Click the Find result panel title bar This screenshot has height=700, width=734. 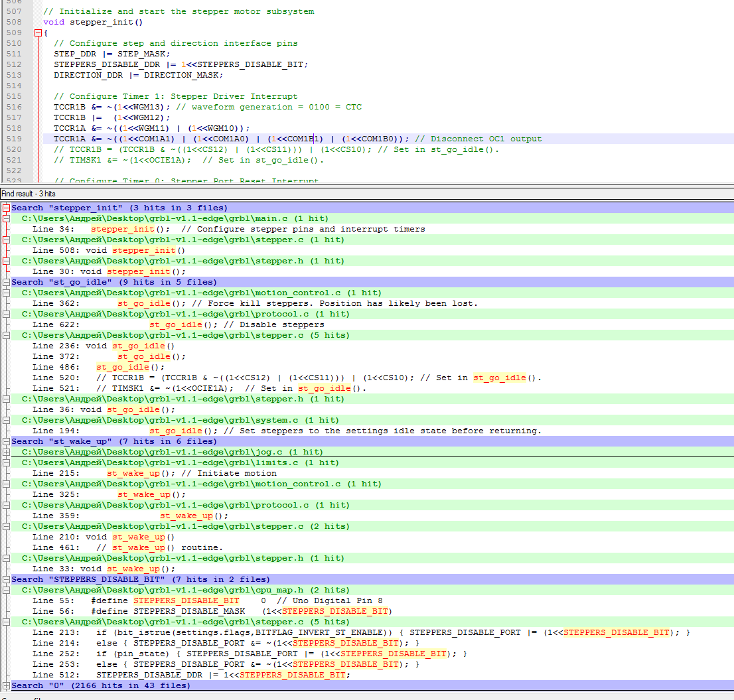tap(367, 194)
